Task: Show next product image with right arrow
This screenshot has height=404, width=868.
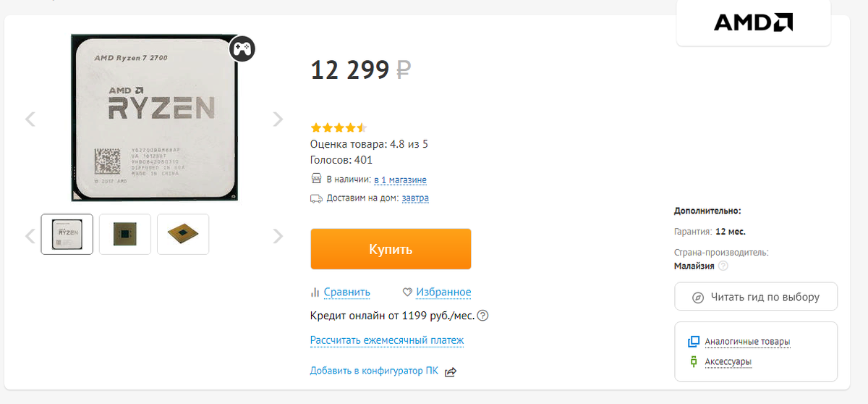Action: pos(278,119)
